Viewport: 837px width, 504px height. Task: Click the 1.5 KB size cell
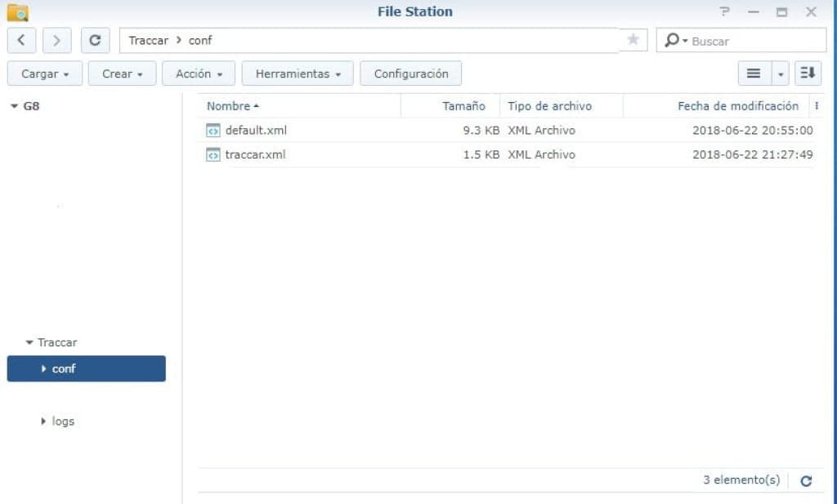pos(481,154)
